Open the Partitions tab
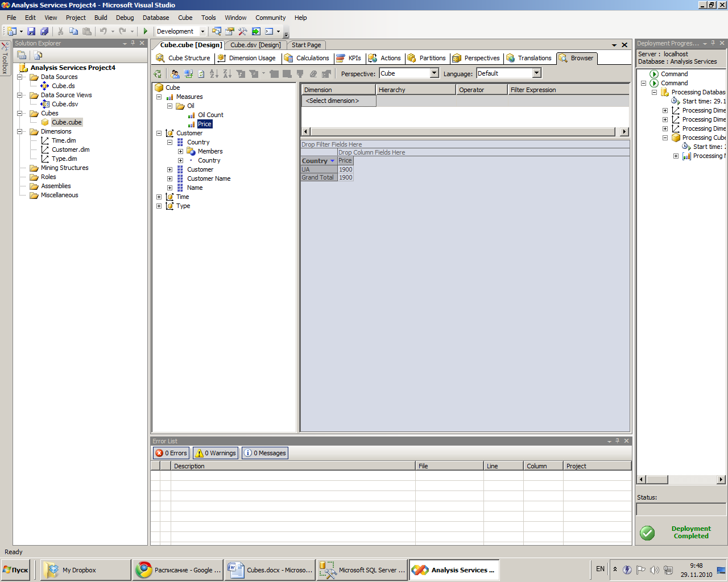This screenshot has height=582, width=728. coord(427,58)
